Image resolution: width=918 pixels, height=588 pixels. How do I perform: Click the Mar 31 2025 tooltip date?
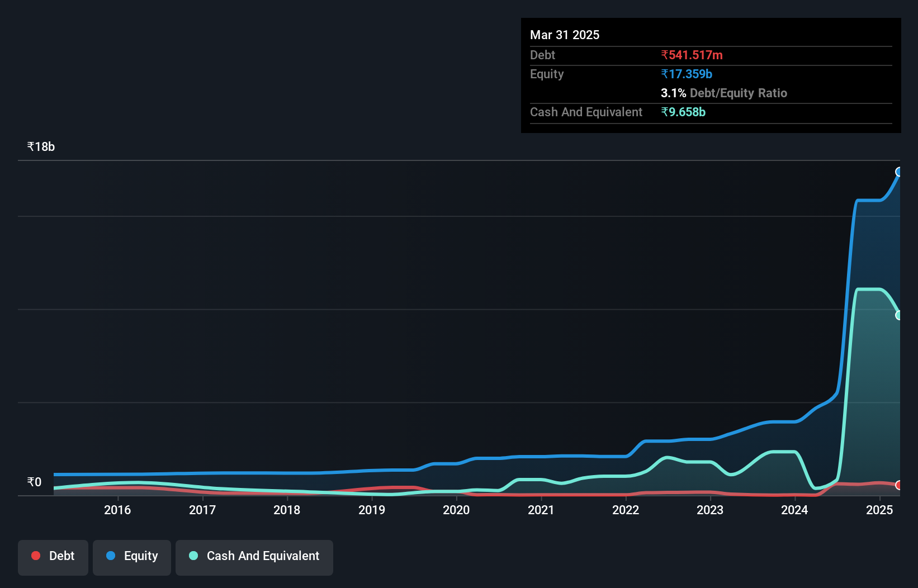point(565,35)
